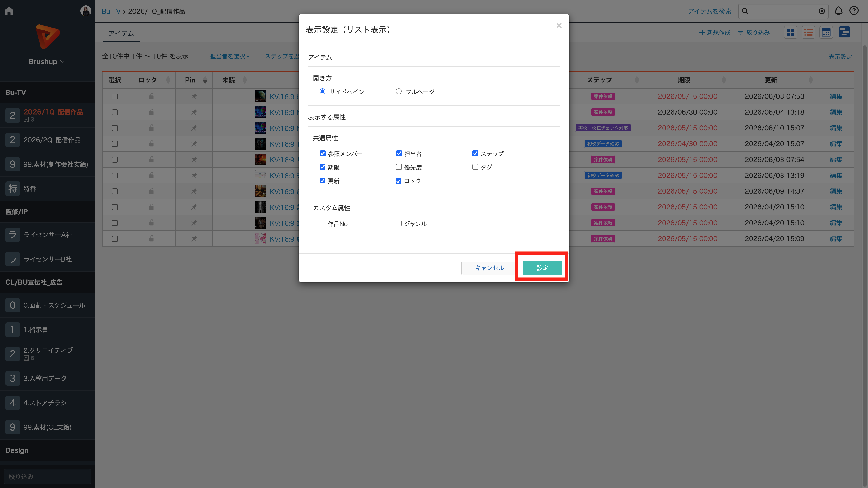Open 2026/2Q_配信作品 project
This screenshot has width=868, height=488.
point(47,140)
